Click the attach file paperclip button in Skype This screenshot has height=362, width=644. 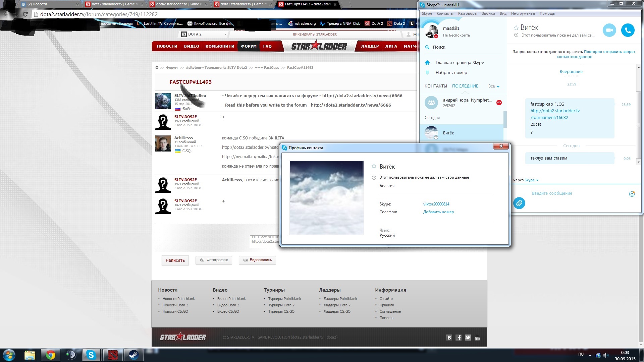coord(519,203)
